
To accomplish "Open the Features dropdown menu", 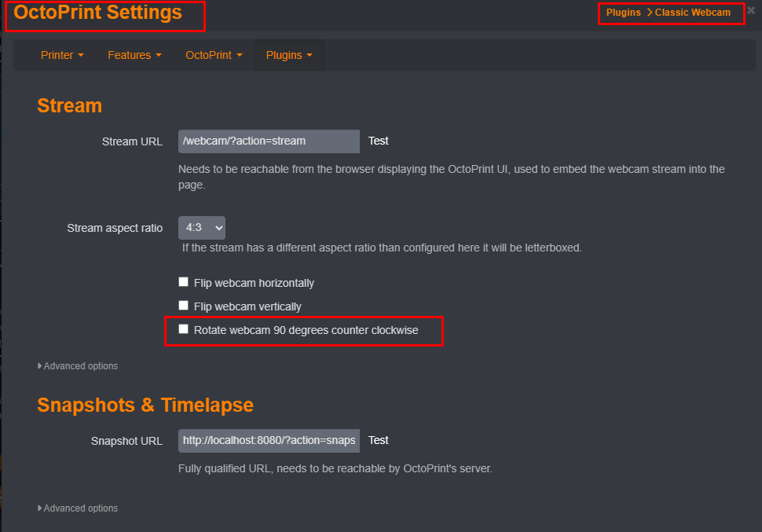I will [x=134, y=55].
